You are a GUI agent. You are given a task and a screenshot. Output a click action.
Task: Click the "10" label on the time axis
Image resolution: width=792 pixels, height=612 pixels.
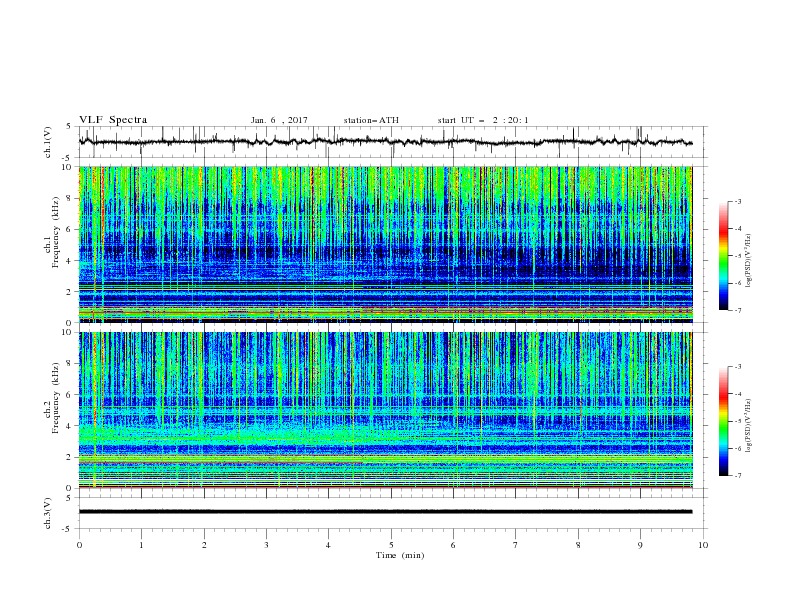point(703,545)
